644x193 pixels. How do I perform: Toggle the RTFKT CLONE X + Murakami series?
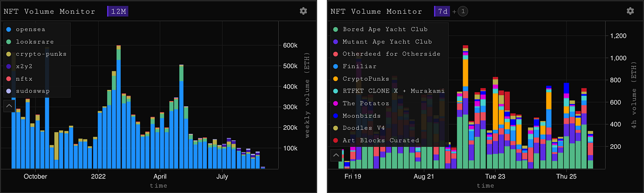(388, 91)
